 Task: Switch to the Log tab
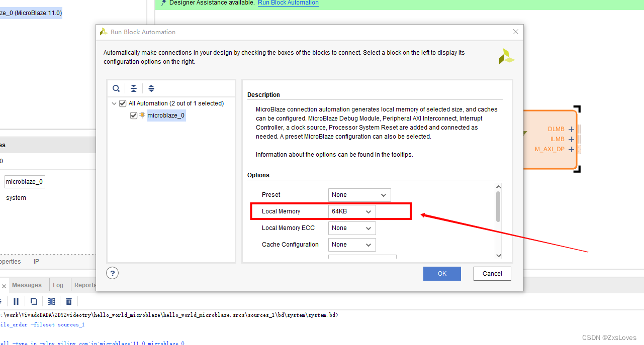click(x=58, y=285)
